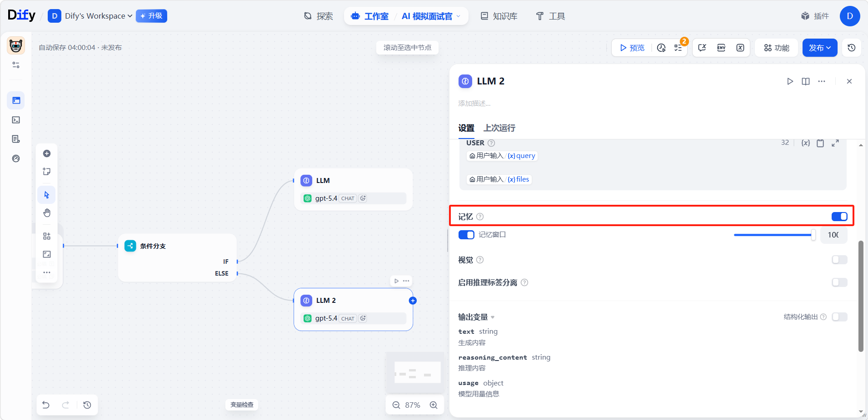This screenshot has width=868, height=420.
Task: Select the hand pan tool
Action: pyautogui.click(x=47, y=213)
